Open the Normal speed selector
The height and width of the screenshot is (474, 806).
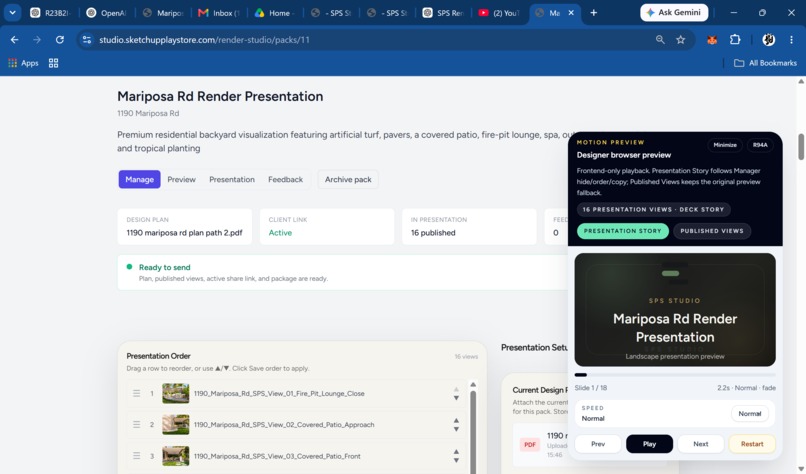(x=750, y=413)
